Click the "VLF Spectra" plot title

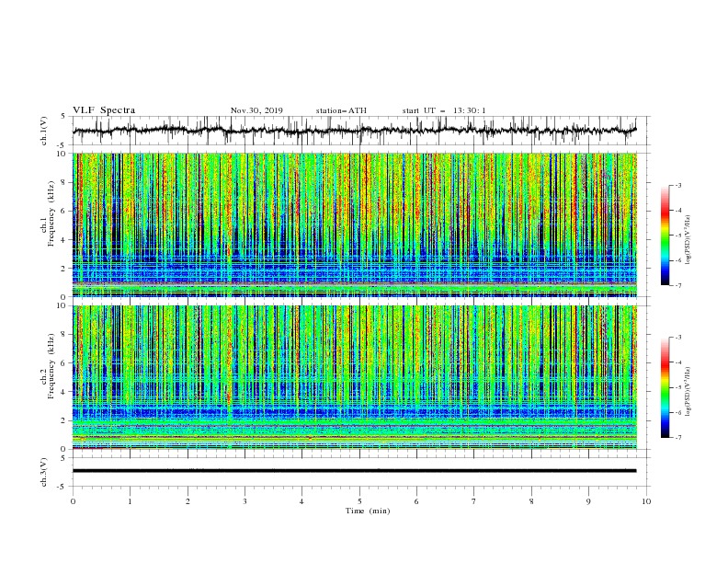point(104,110)
